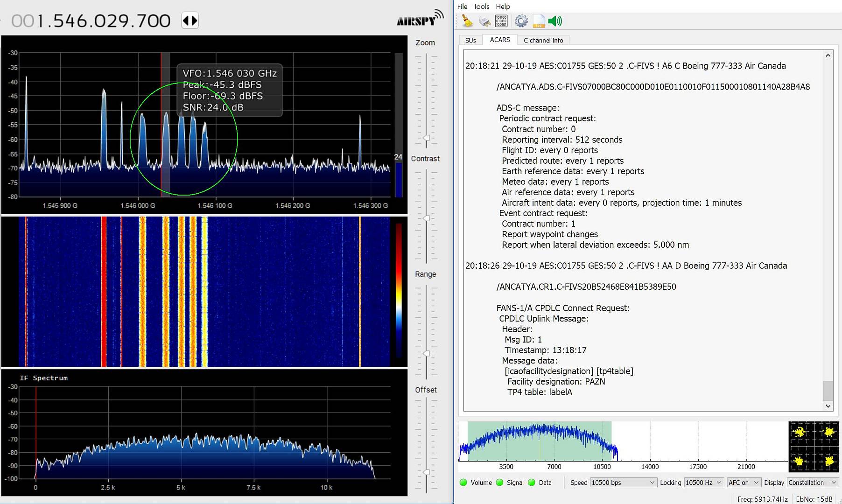Click 'Meteo data: every 1 reports' text
The width and height of the screenshot is (842, 504).
[x=555, y=182]
